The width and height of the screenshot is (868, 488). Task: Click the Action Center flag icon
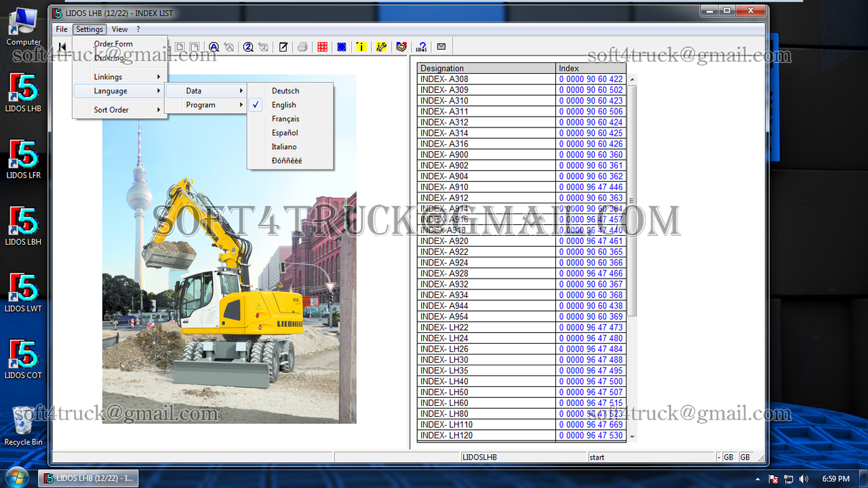774,479
